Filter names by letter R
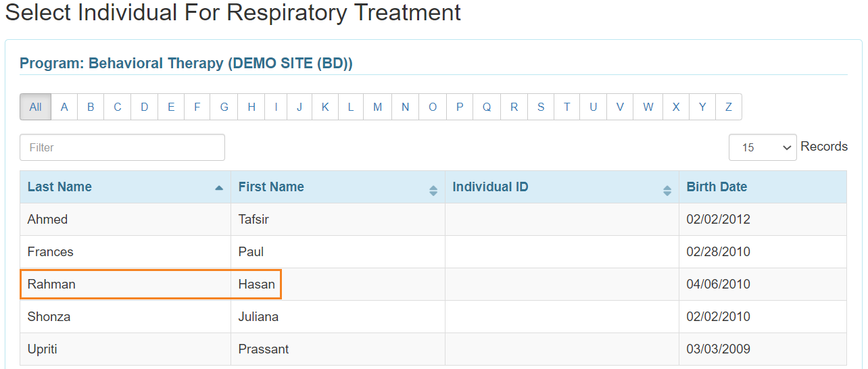 click(x=514, y=107)
